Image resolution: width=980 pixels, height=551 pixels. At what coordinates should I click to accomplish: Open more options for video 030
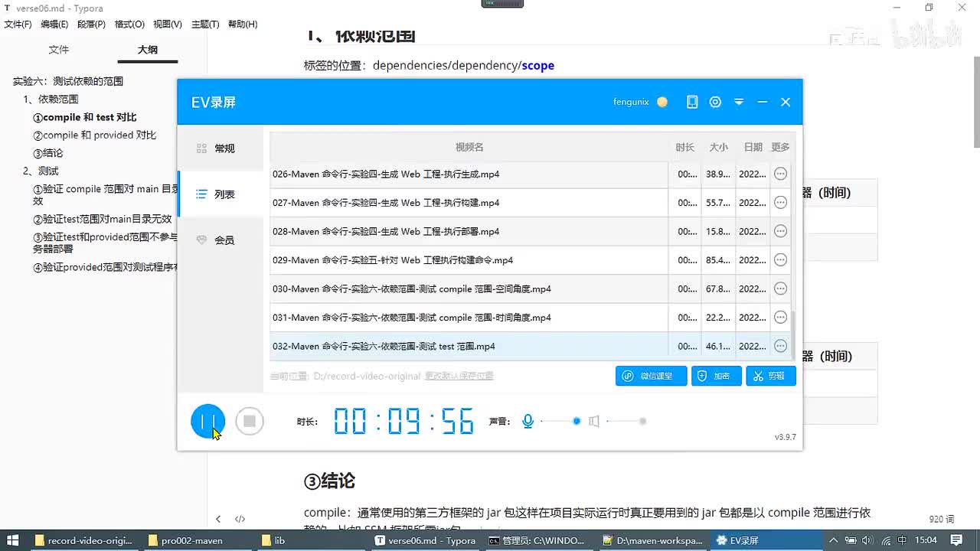click(780, 289)
